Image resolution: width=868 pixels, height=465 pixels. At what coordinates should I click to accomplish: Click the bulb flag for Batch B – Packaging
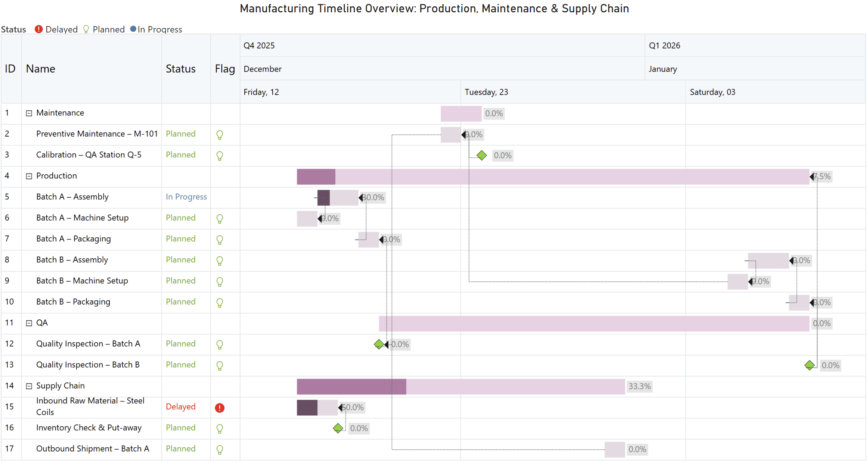point(220,303)
